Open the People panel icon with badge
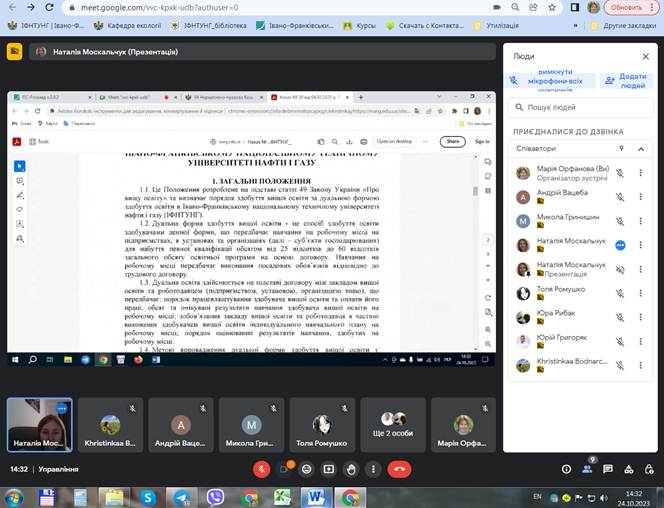Image resolution: width=664 pixels, height=508 pixels. coord(591,468)
